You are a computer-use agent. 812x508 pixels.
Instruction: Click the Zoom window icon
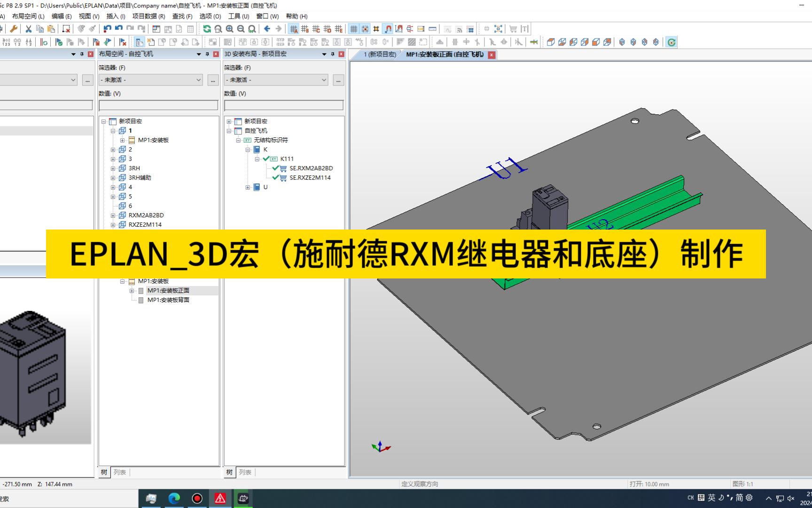[218, 29]
